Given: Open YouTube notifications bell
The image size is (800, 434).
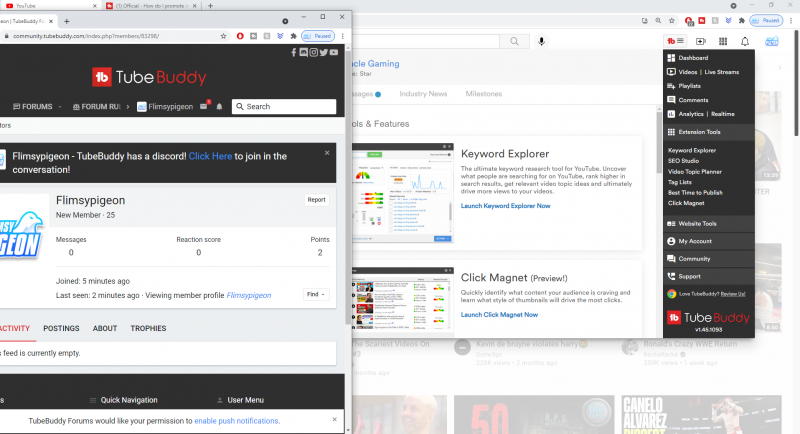Looking at the screenshot, I should pos(745,41).
